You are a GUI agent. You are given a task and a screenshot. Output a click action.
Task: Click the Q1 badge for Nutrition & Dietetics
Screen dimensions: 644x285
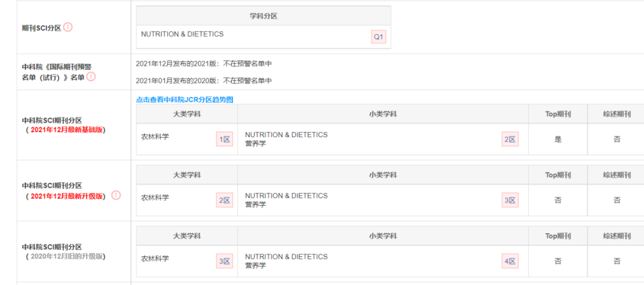point(378,37)
